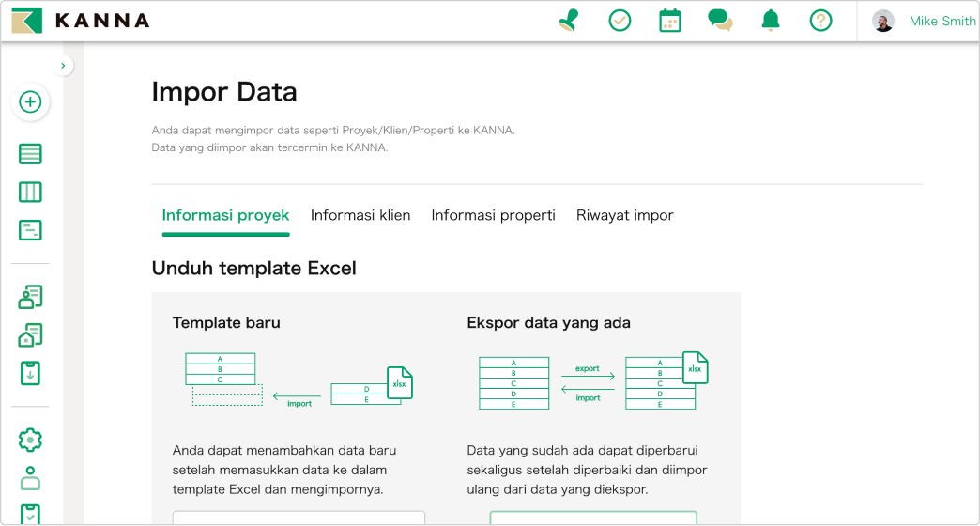Open the checkmark tasks icon in header
Viewport: 980px width, 526px height.
620,21
